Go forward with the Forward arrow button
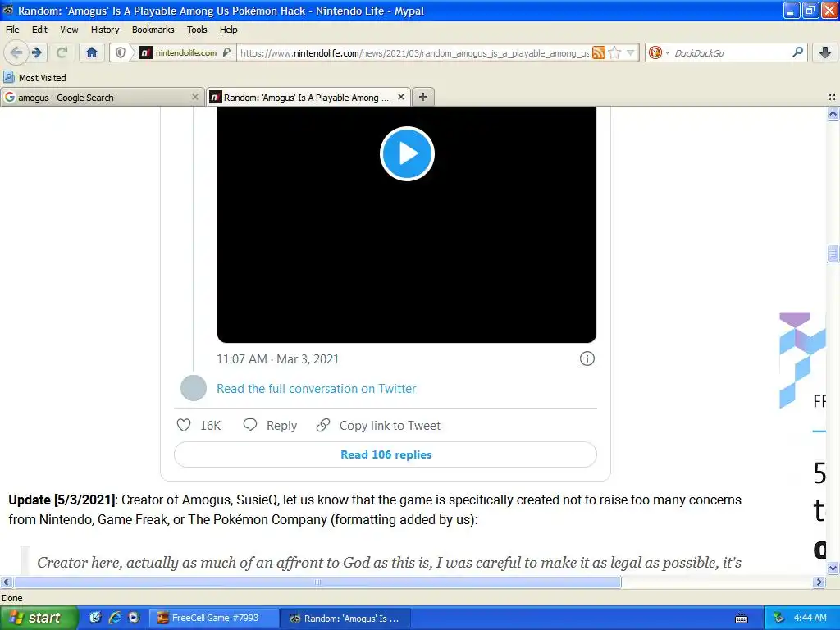 (x=37, y=52)
